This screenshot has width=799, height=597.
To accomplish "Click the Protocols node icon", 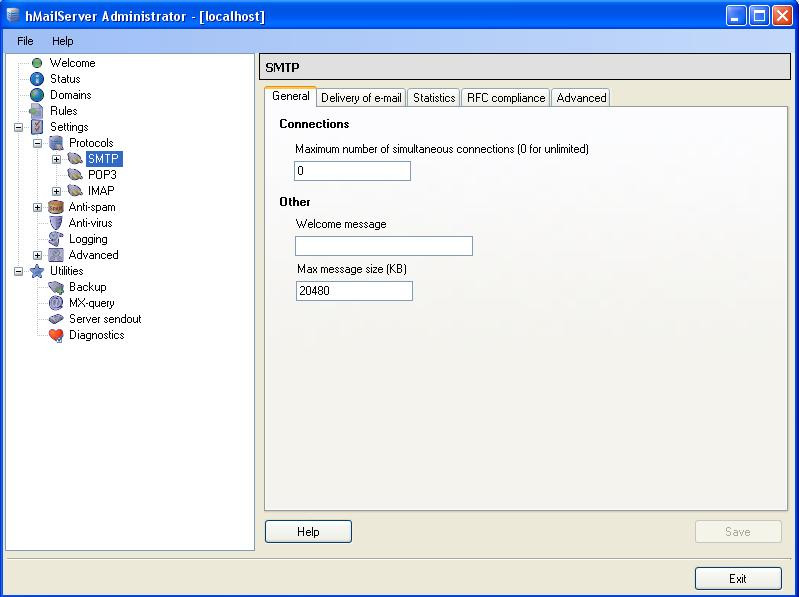I will click(56, 143).
